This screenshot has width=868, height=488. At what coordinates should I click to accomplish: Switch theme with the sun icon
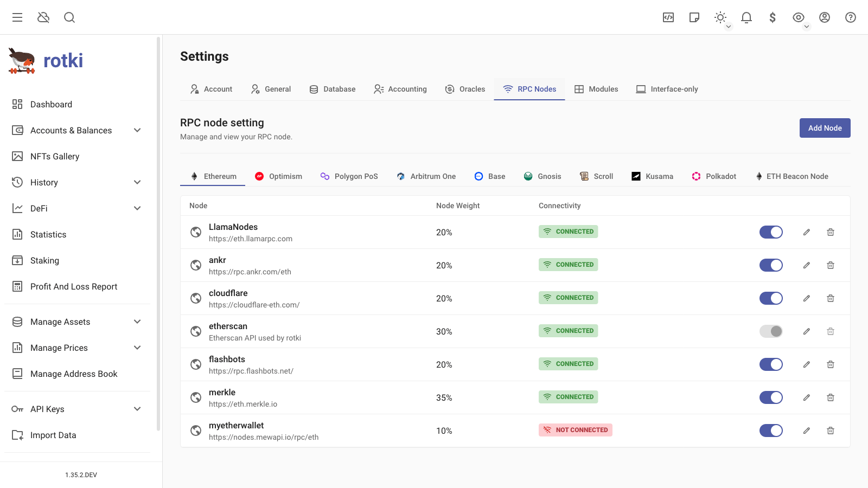pyautogui.click(x=720, y=17)
